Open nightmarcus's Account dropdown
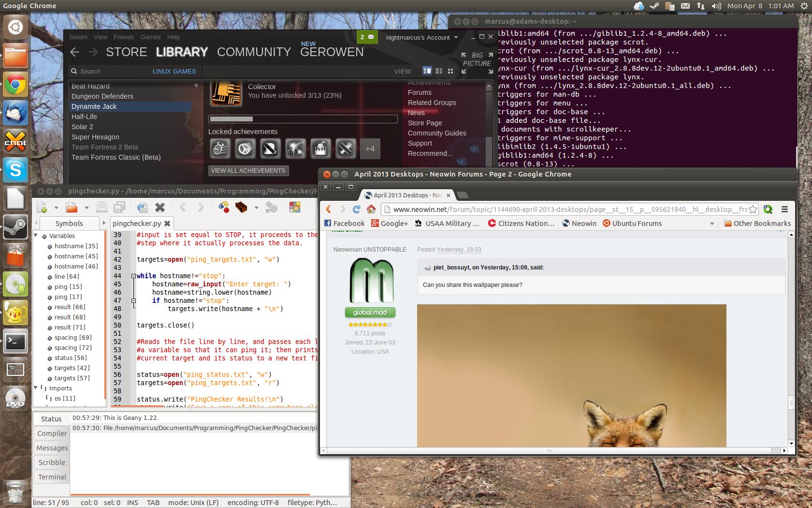Viewport: 812px width, 508px height. 421,38
